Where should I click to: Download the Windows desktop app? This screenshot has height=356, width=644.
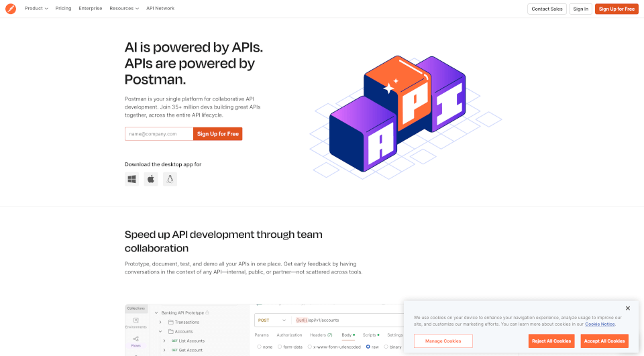132,179
